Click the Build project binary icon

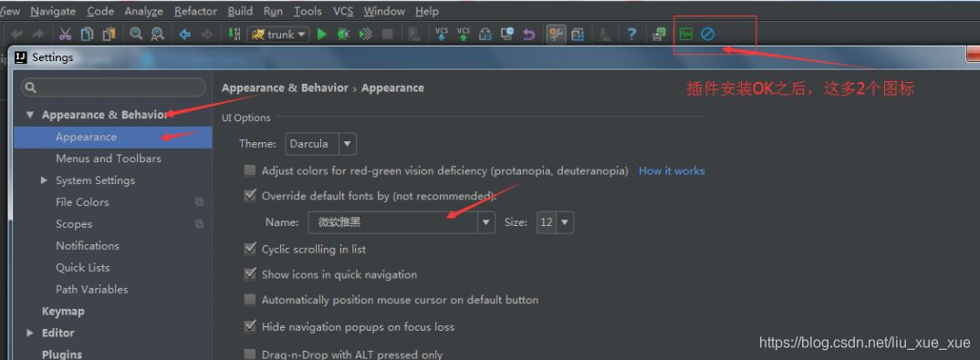(234, 35)
